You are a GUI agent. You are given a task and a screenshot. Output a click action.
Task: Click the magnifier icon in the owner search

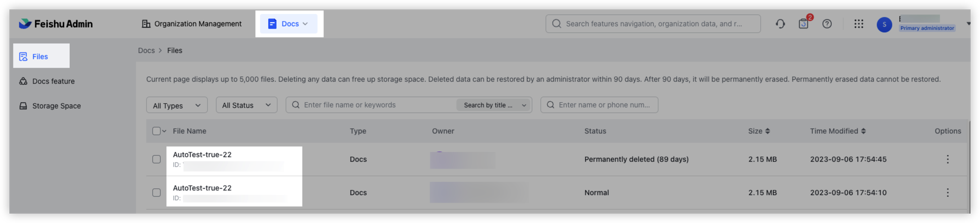550,105
